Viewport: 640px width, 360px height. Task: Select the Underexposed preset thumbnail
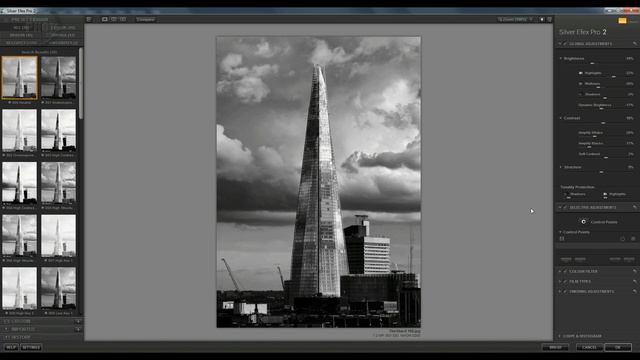(58, 78)
